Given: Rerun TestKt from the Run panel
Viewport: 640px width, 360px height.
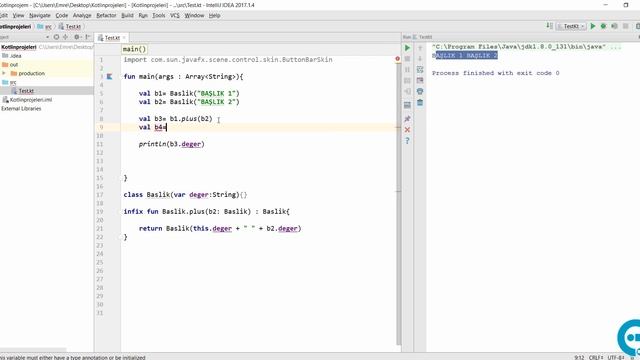Looking at the screenshot, I should (407, 48).
